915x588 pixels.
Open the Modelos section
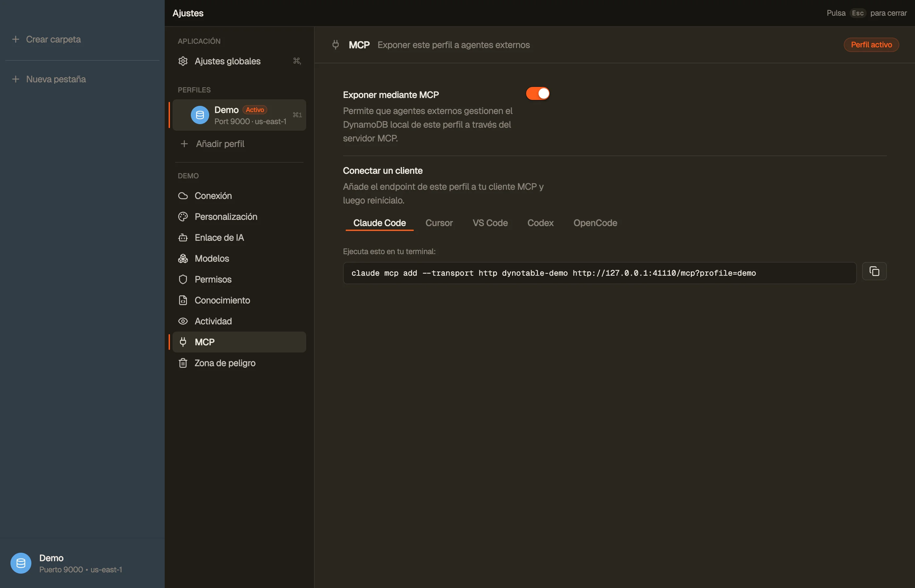click(x=239, y=258)
